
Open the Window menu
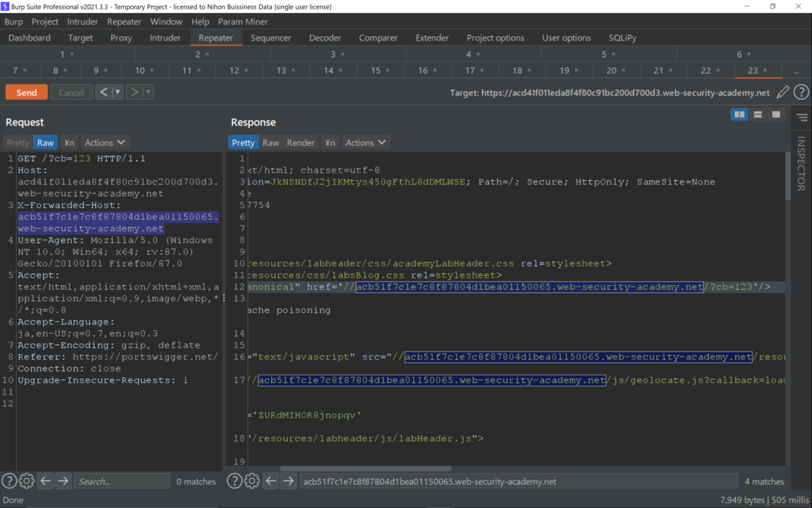166,22
